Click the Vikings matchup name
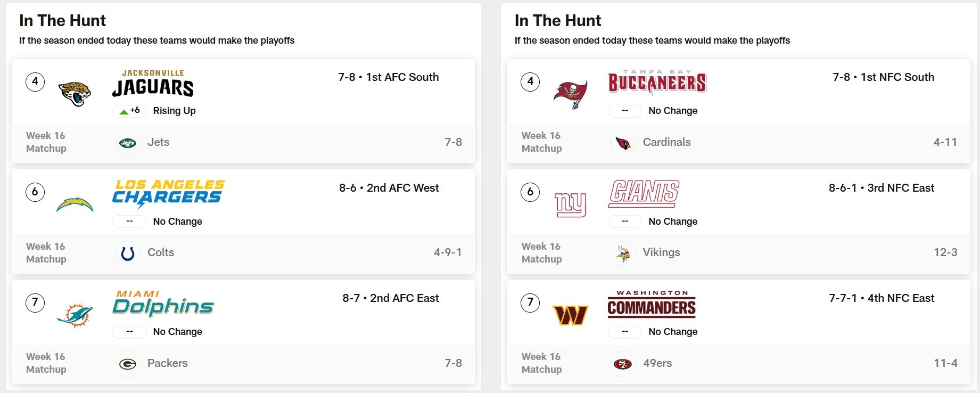 tap(661, 252)
